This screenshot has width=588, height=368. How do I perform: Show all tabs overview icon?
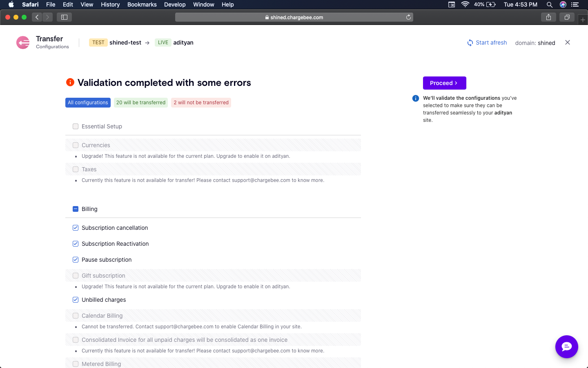pyautogui.click(x=567, y=17)
